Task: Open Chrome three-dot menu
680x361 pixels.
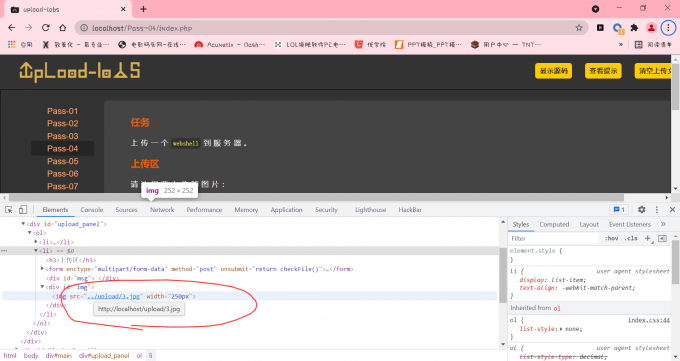Action: [668, 28]
